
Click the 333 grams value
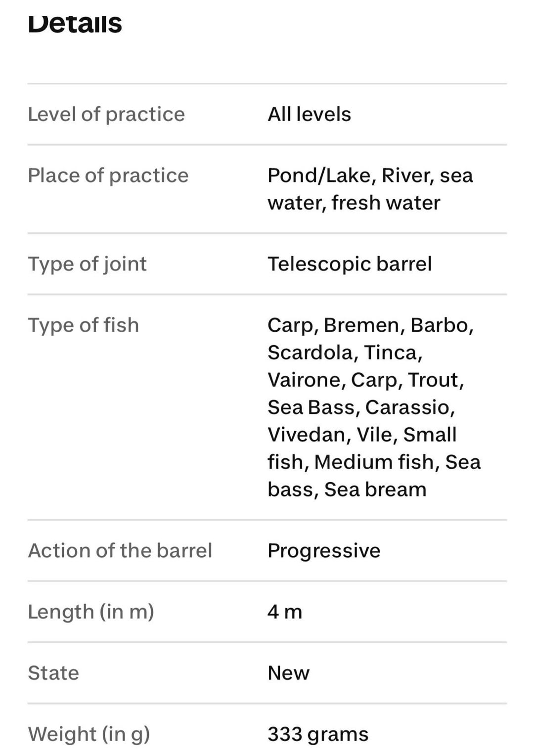click(318, 734)
